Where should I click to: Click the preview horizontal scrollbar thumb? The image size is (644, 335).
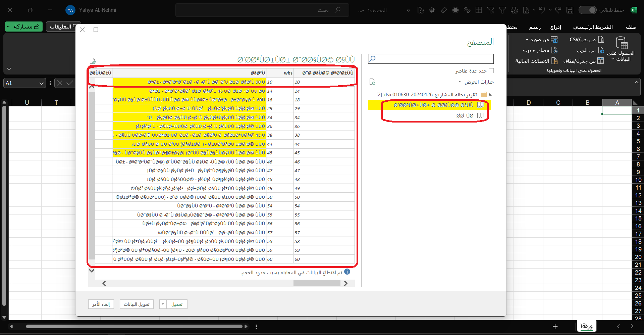click(x=317, y=283)
